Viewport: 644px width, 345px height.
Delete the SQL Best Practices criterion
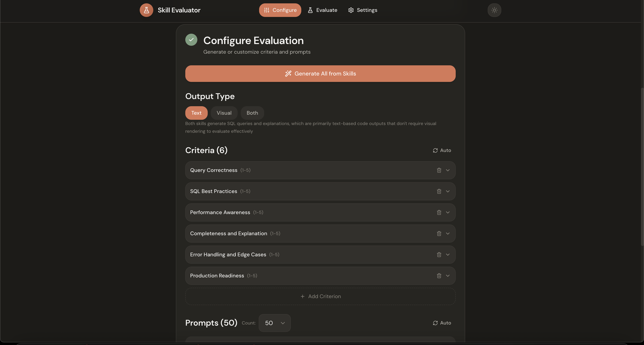[439, 191]
